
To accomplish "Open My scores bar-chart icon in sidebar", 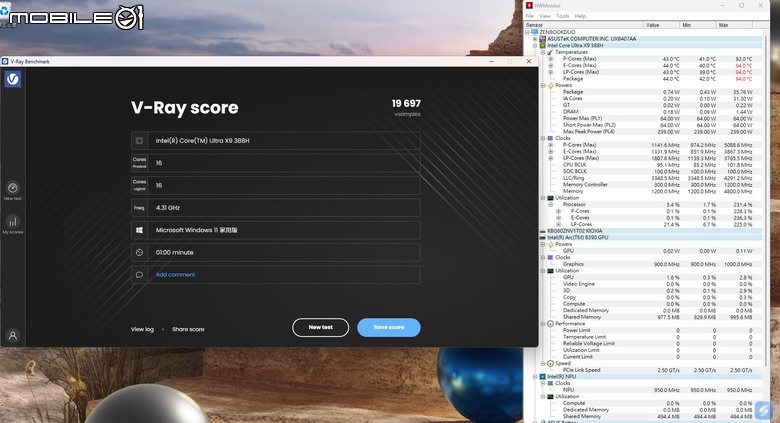I will 13,221.
